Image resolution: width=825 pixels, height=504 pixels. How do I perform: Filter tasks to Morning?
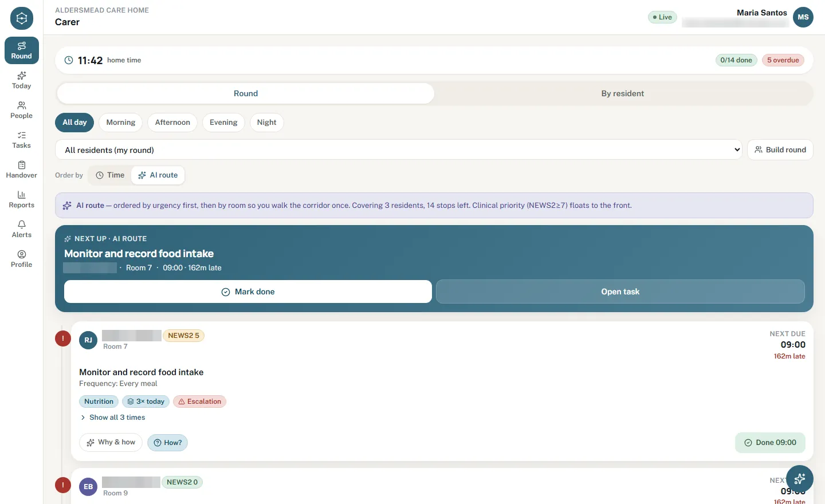(x=121, y=123)
